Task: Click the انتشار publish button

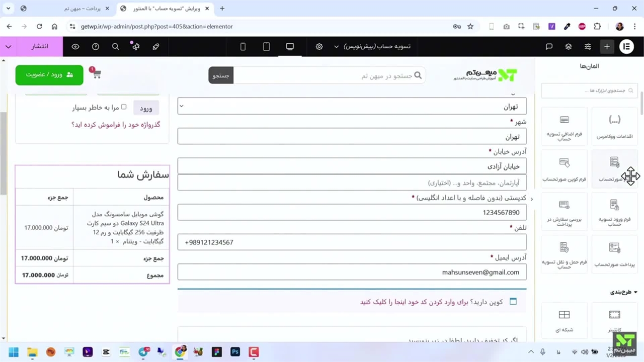Action: click(x=40, y=46)
